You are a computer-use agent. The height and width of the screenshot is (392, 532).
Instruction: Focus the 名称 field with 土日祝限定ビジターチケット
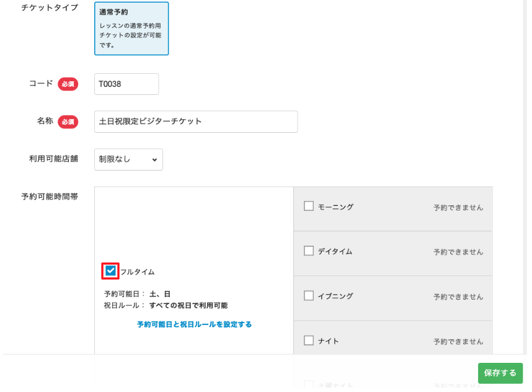click(196, 122)
